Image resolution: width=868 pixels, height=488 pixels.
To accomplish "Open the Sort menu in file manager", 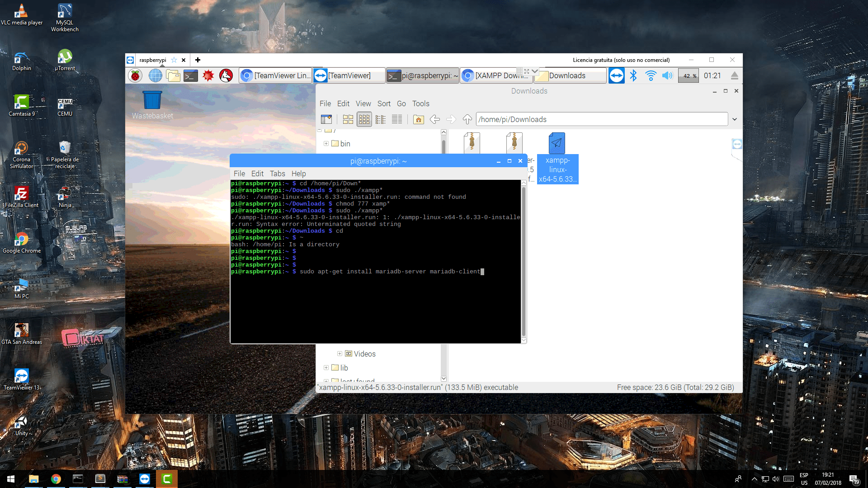I will tap(383, 103).
